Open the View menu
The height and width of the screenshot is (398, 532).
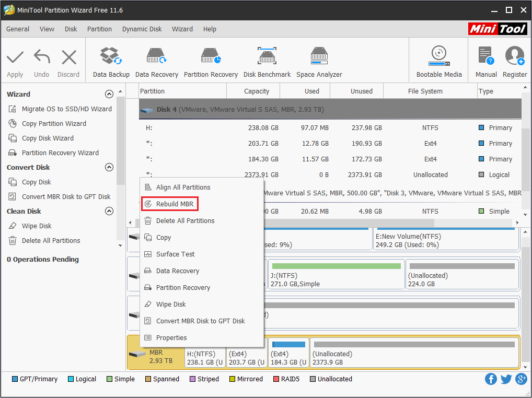[47, 29]
